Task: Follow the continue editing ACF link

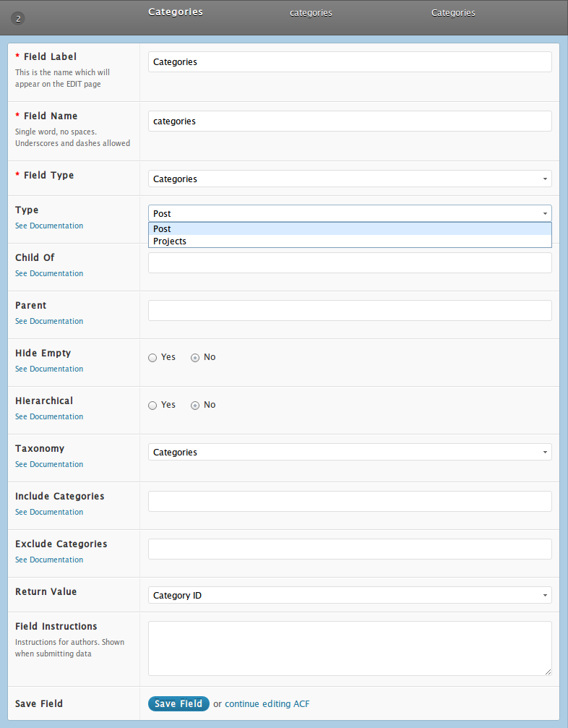Action: point(267,704)
